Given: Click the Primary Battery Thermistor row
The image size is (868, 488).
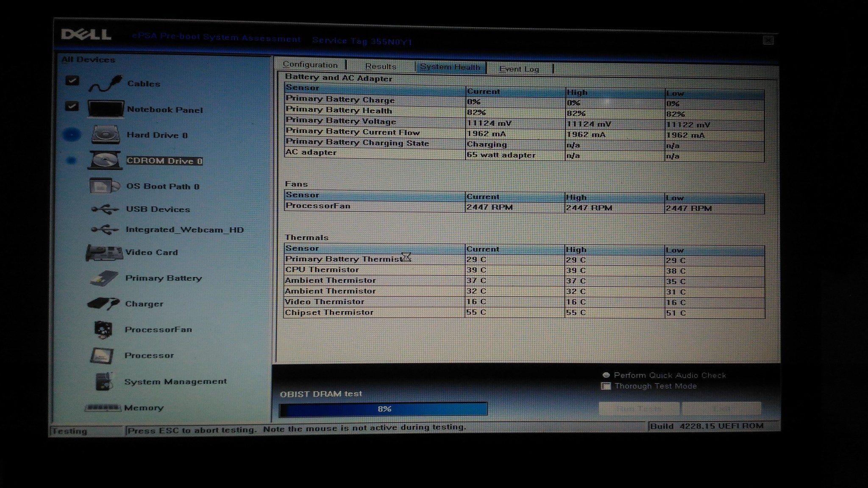Looking at the screenshot, I should [524, 260].
